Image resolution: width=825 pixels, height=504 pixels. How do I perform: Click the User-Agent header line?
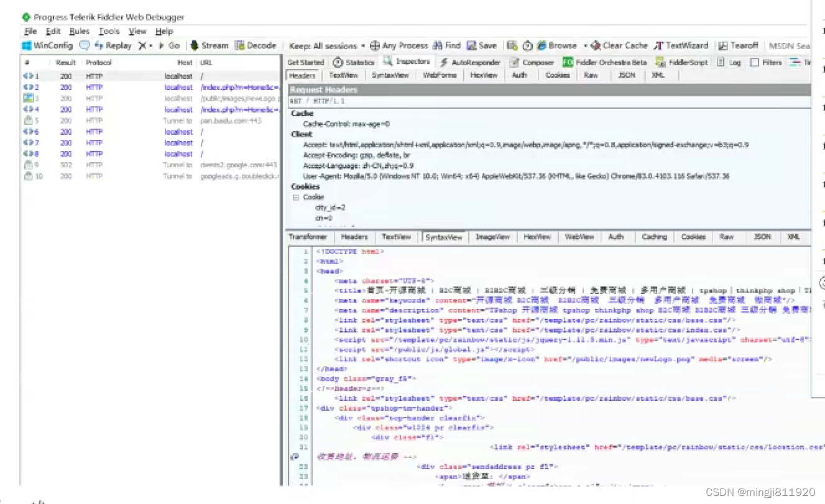coord(516,176)
